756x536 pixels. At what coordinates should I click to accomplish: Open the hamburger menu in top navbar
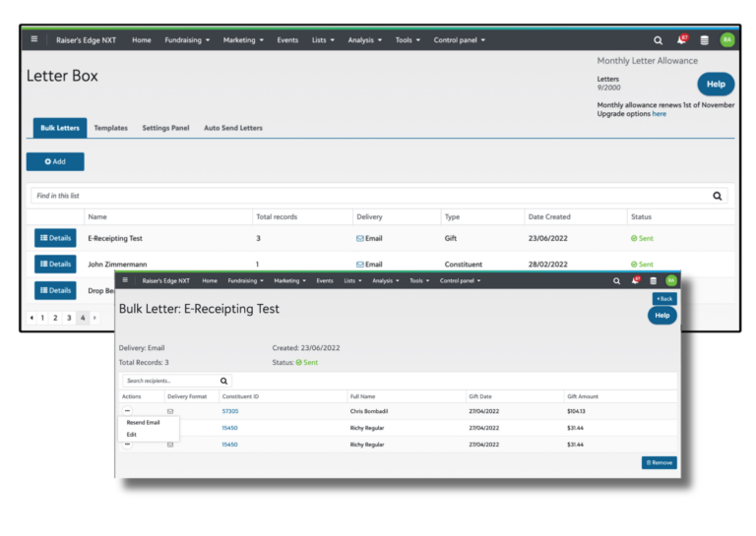point(34,40)
